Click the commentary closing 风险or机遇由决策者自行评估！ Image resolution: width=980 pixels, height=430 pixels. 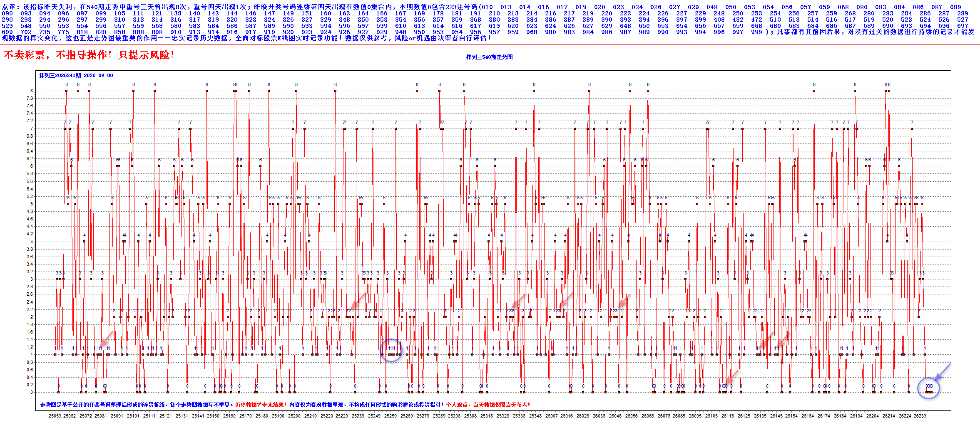click(443, 38)
